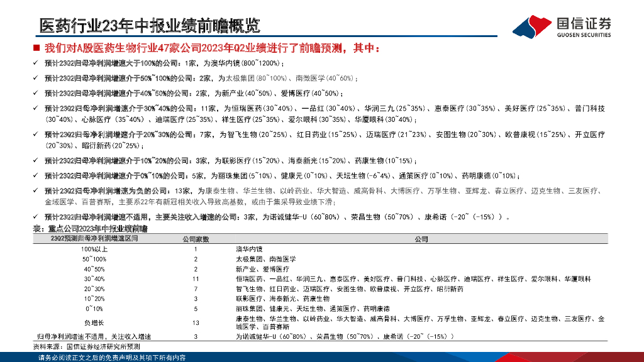This screenshot has width=644, height=362.
Task: Select the bullet on 增速介于20%~30%的公司
Action: [x=325, y=140]
